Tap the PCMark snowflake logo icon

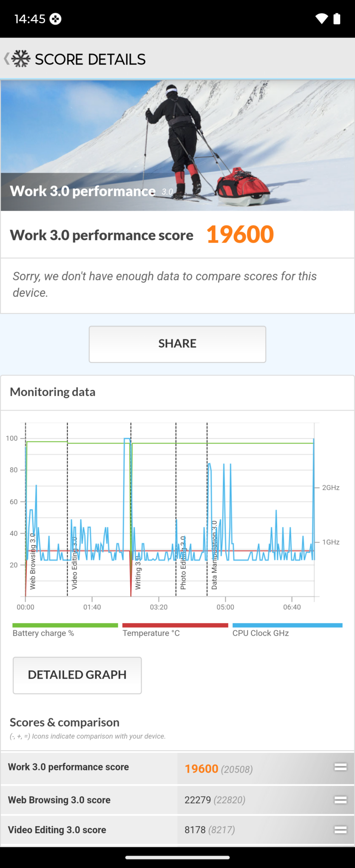[21, 59]
